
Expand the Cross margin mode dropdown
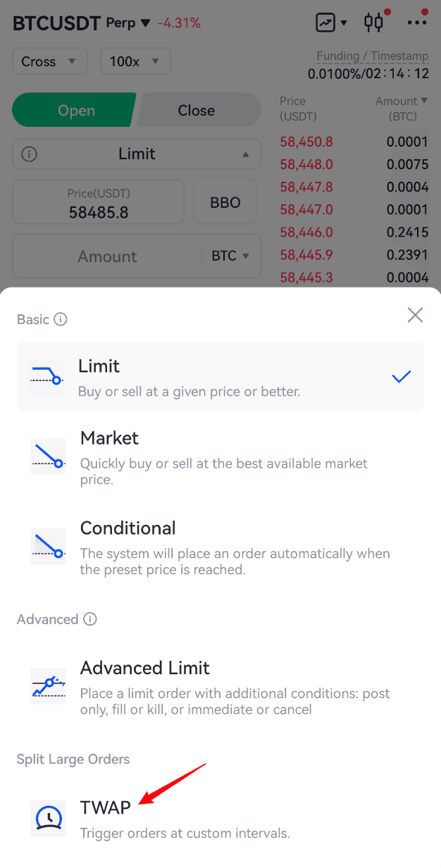[x=49, y=61]
